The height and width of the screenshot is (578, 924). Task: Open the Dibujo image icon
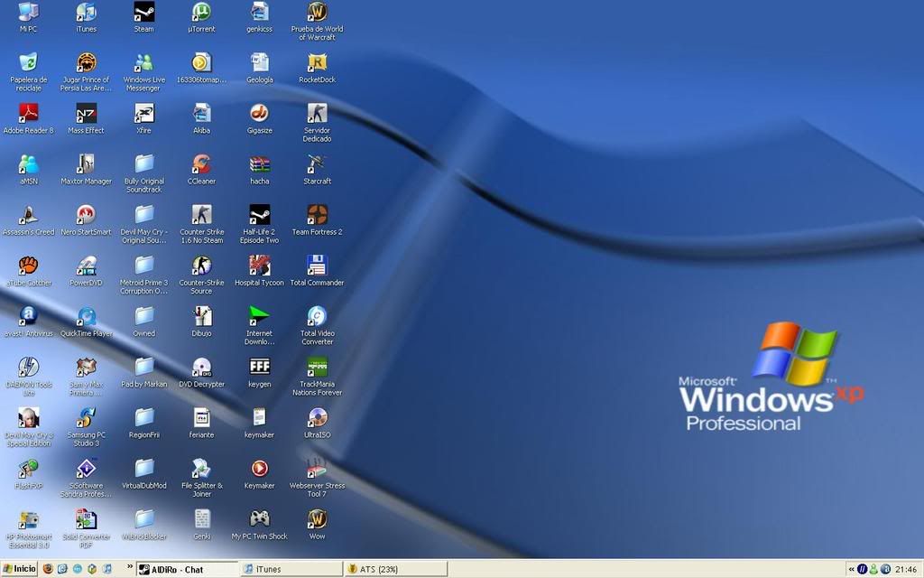201,322
